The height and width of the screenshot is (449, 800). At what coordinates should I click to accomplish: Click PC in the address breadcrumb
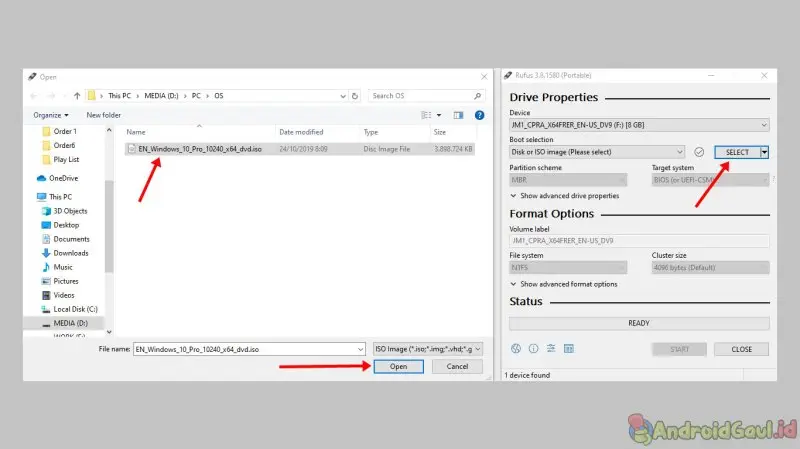pyautogui.click(x=196, y=95)
